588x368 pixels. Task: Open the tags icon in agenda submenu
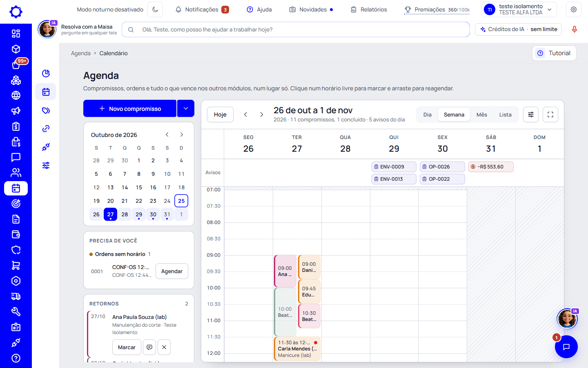46,110
